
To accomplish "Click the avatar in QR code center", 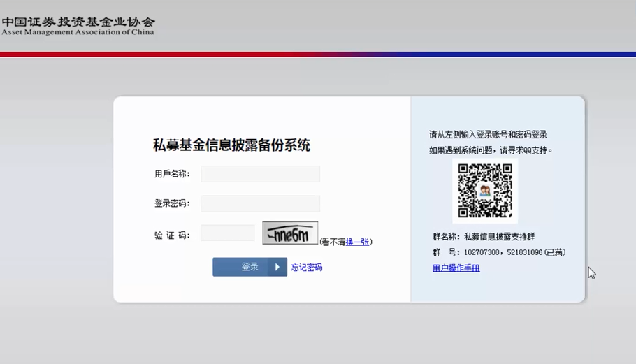I will pyautogui.click(x=485, y=191).
